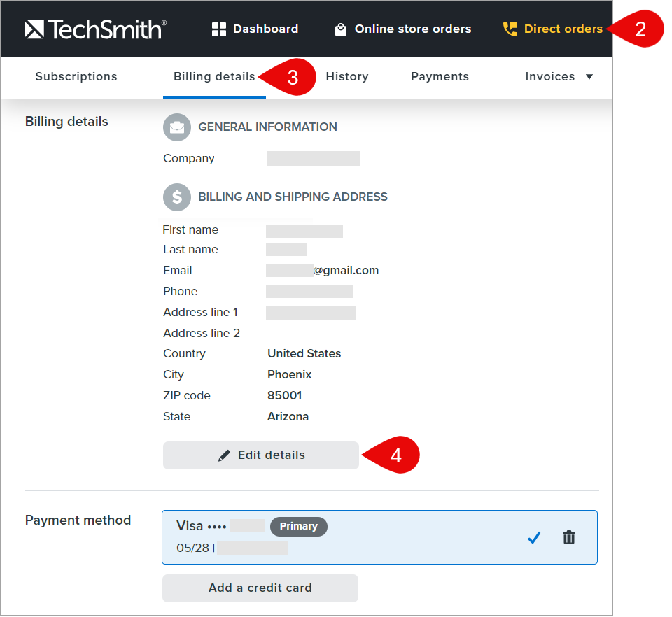Expand the Invoices dropdown arrow
The height and width of the screenshot is (617, 672).
click(x=589, y=77)
